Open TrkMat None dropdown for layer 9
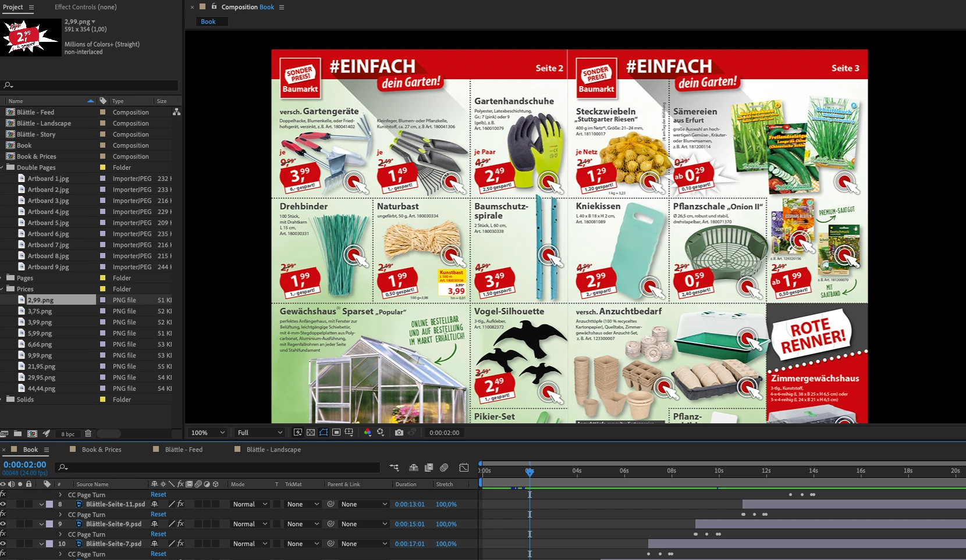 [x=303, y=524]
